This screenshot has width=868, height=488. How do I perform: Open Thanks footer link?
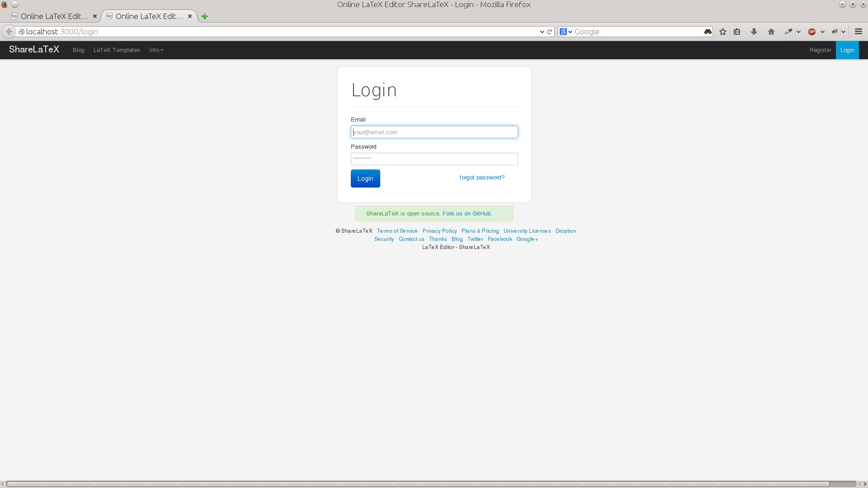tap(438, 239)
